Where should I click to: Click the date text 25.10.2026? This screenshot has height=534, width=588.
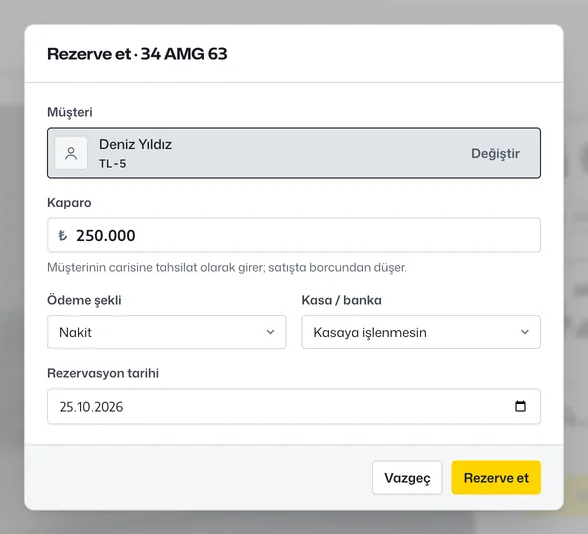click(91, 407)
